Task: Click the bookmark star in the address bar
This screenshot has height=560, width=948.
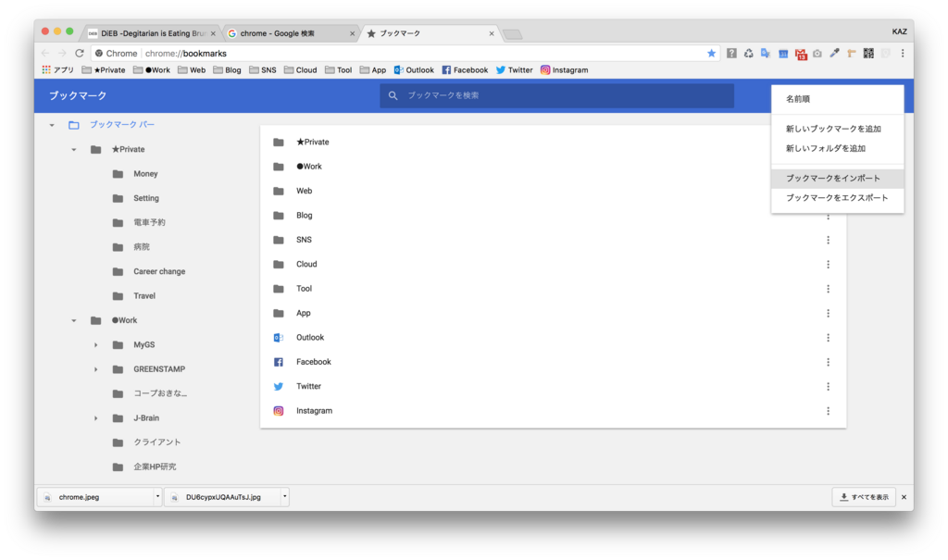Action: (x=712, y=53)
